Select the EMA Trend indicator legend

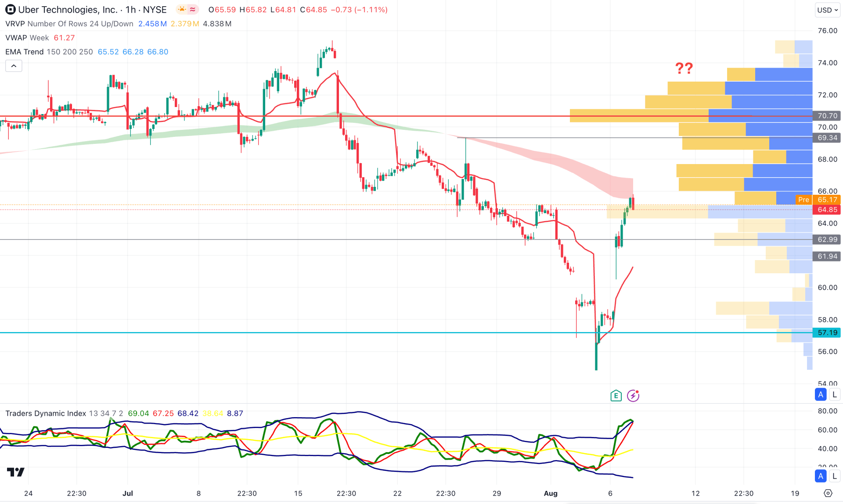point(49,52)
